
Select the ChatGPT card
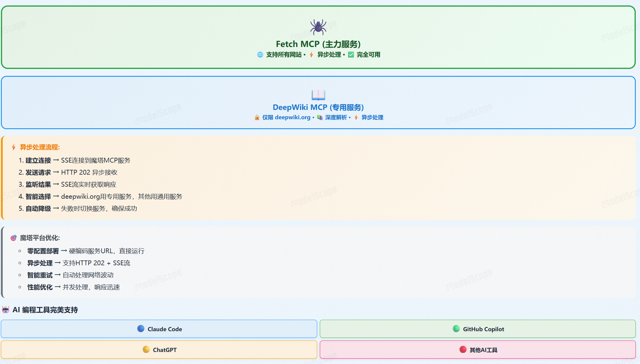(159, 350)
